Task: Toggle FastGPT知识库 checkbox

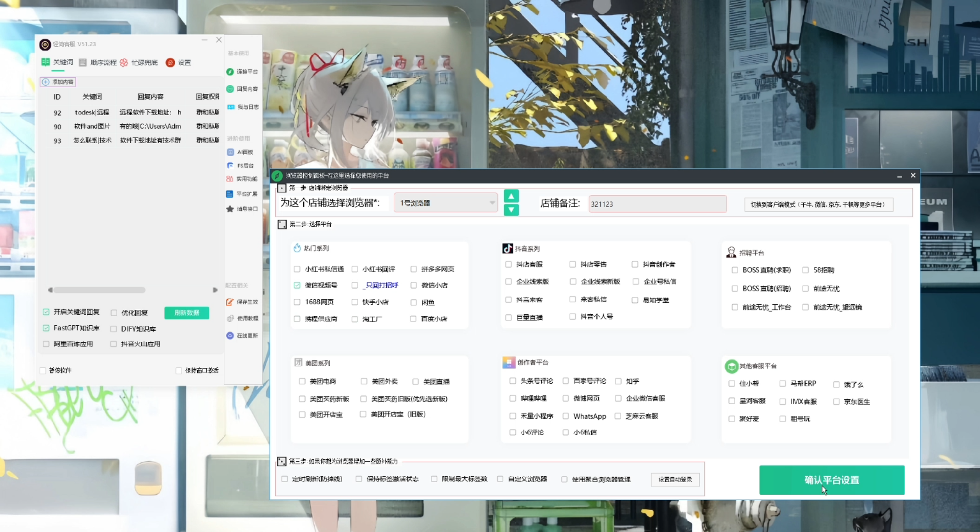Action: tap(46, 328)
